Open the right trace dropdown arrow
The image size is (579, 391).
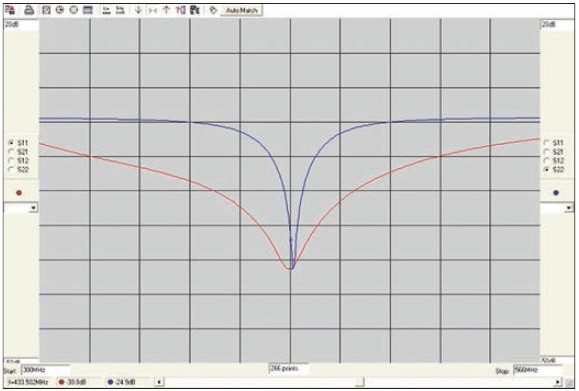(569, 208)
